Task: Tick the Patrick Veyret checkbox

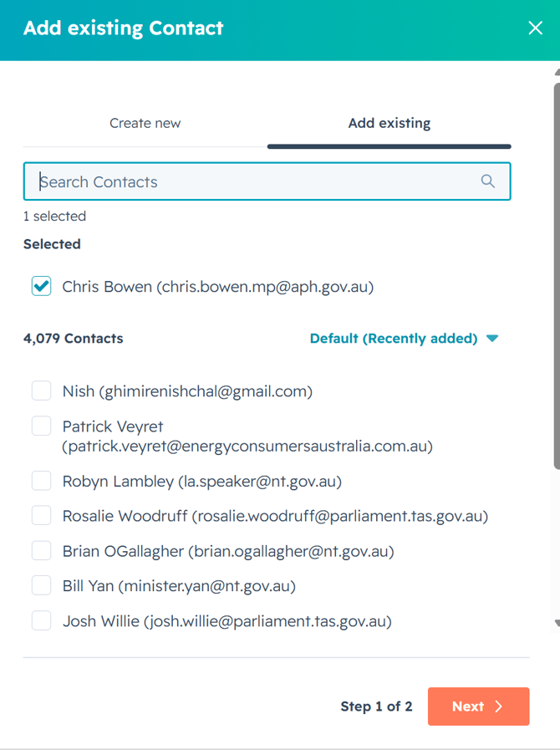Action: tap(42, 426)
